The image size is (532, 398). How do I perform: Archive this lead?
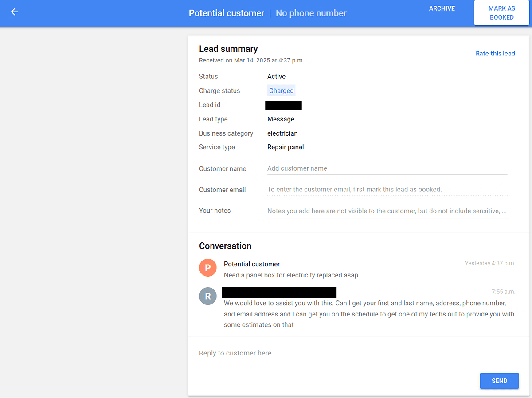tap(442, 8)
